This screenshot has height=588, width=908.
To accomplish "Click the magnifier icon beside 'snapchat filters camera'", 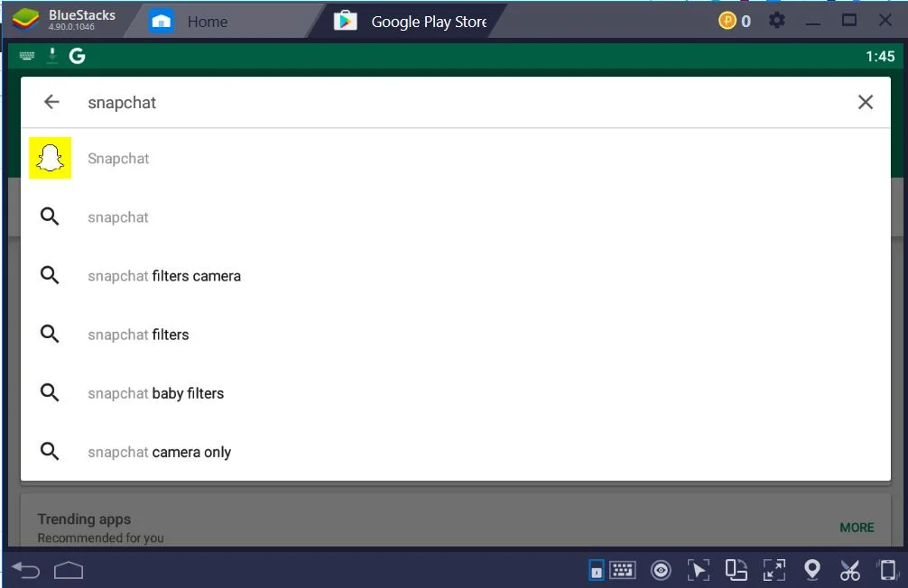I will pyautogui.click(x=50, y=275).
